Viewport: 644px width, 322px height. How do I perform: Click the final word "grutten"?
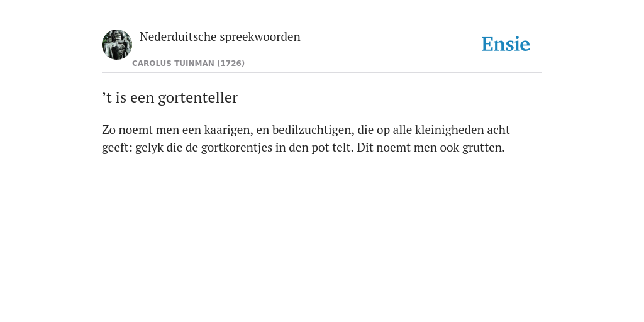[484, 147]
